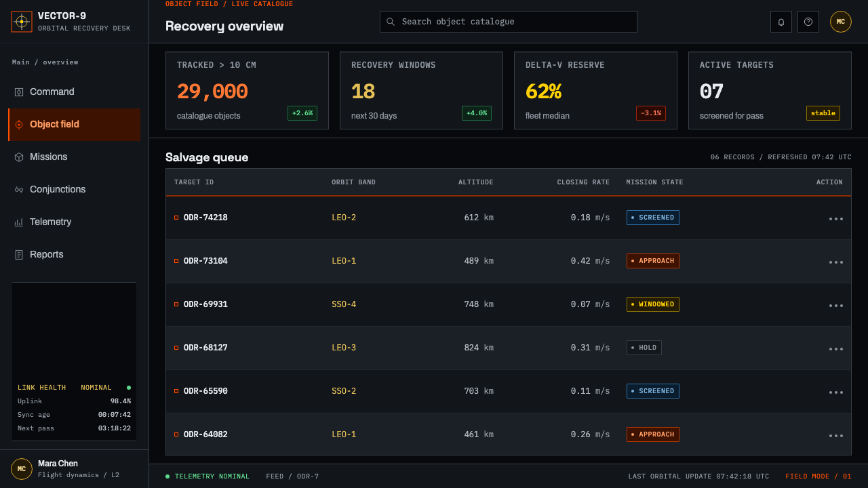
Task: Sort by the Closing Rate column header
Action: 583,182
